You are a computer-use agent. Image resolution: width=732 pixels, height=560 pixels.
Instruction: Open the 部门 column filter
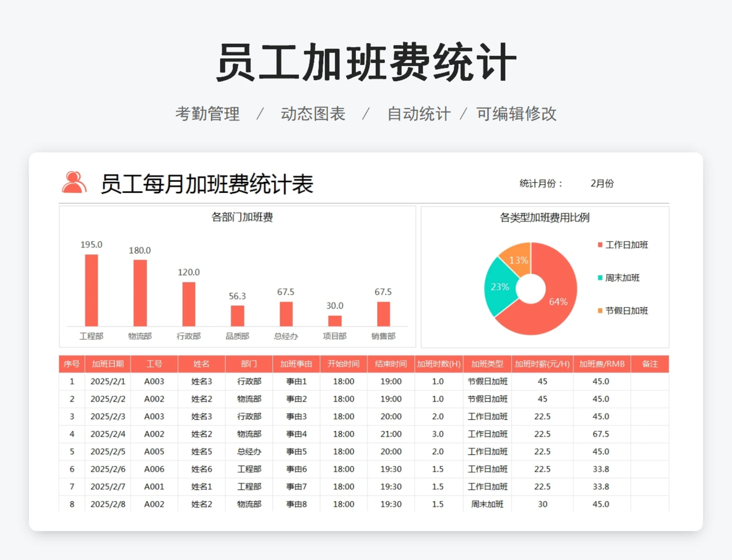click(x=249, y=364)
